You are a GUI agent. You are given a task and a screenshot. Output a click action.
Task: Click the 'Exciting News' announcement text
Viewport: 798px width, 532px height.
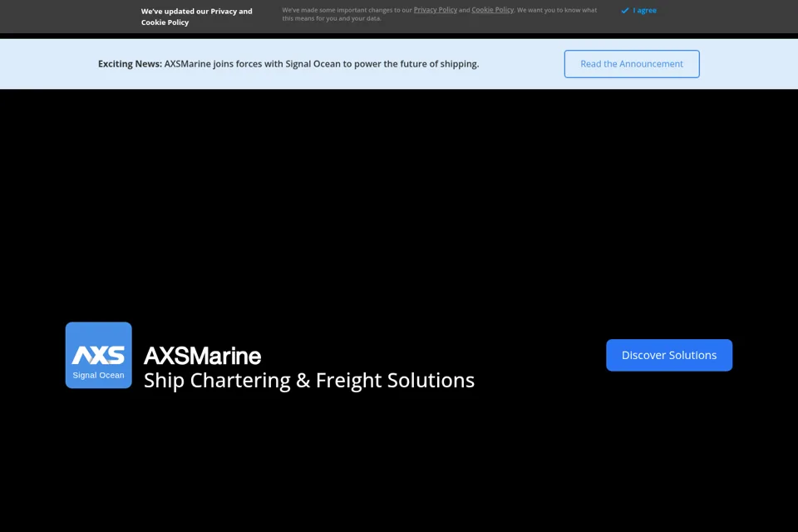click(x=288, y=64)
